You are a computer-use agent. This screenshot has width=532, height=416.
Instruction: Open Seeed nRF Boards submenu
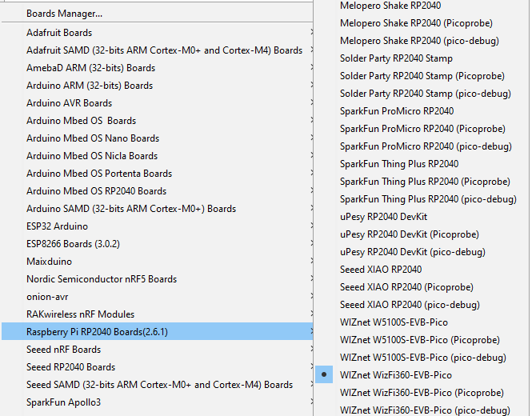click(x=157, y=350)
